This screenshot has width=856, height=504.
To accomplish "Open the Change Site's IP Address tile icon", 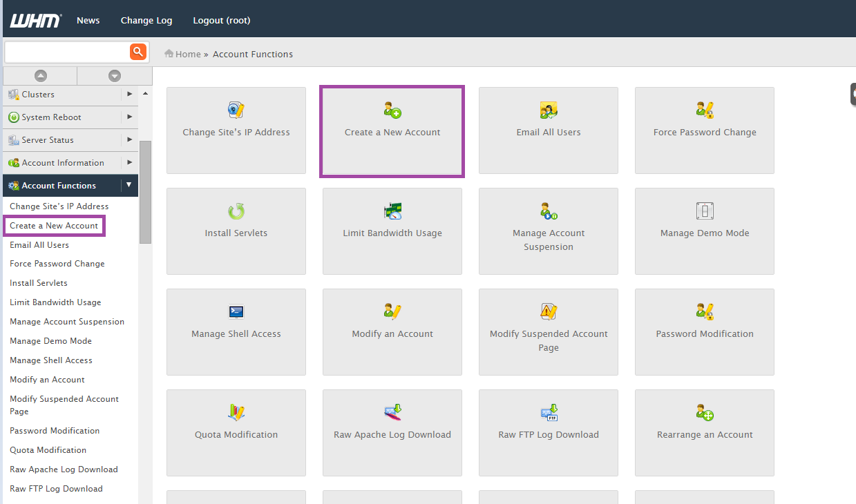I will tap(236, 110).
